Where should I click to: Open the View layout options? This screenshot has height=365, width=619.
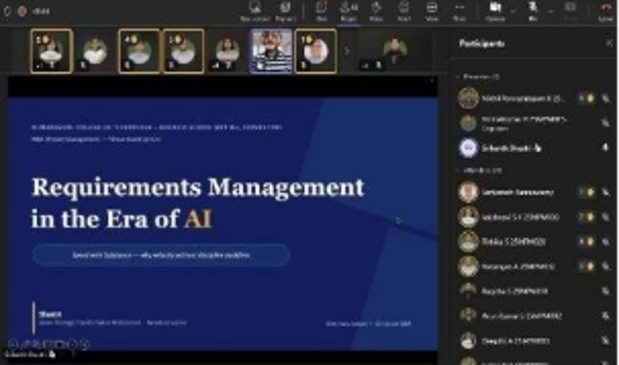pos(431,11)
